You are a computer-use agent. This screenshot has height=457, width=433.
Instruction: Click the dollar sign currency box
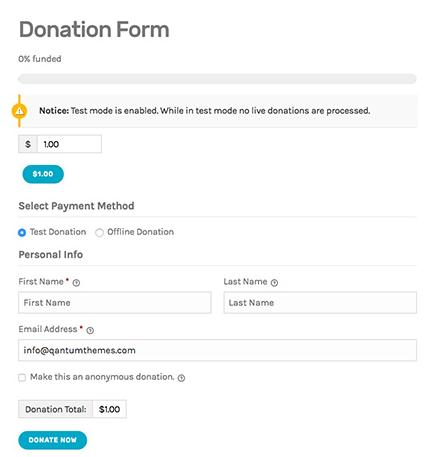click(x=28, y=144)
